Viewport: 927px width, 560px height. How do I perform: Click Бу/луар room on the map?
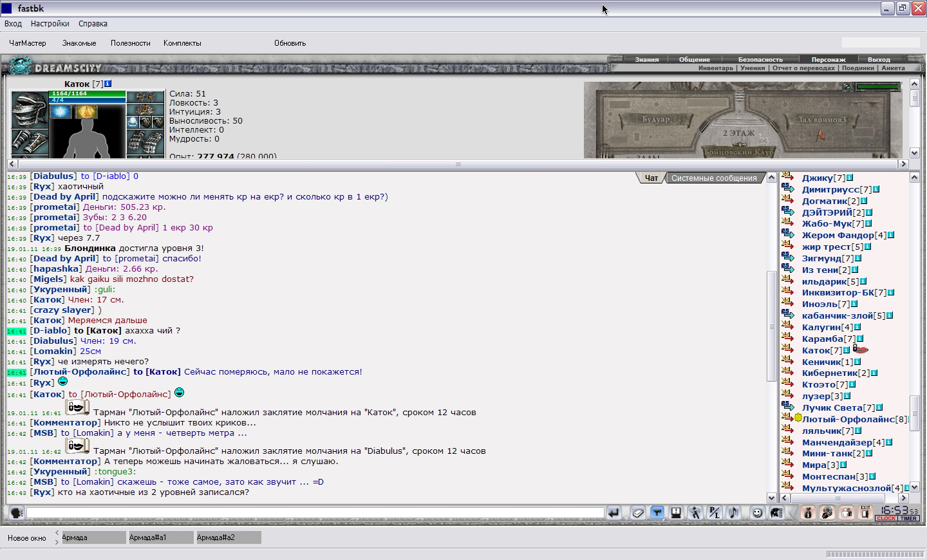(x=656, y=119)
